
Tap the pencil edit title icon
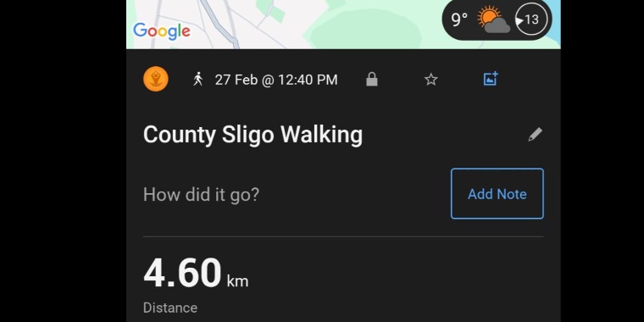tap(535, 134)
